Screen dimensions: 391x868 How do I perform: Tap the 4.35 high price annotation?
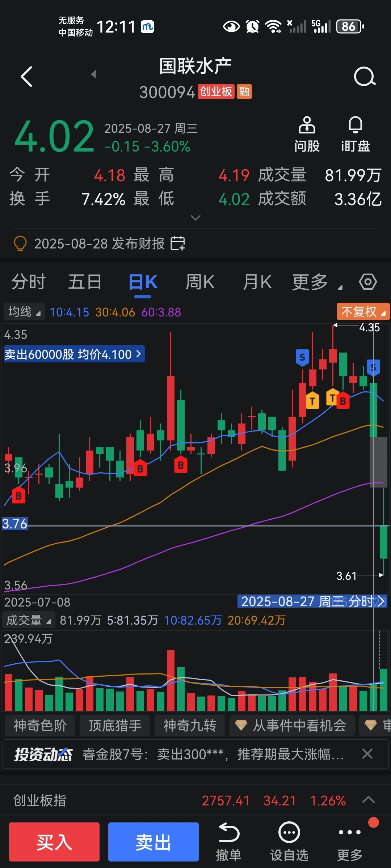[x=369, y=328]
